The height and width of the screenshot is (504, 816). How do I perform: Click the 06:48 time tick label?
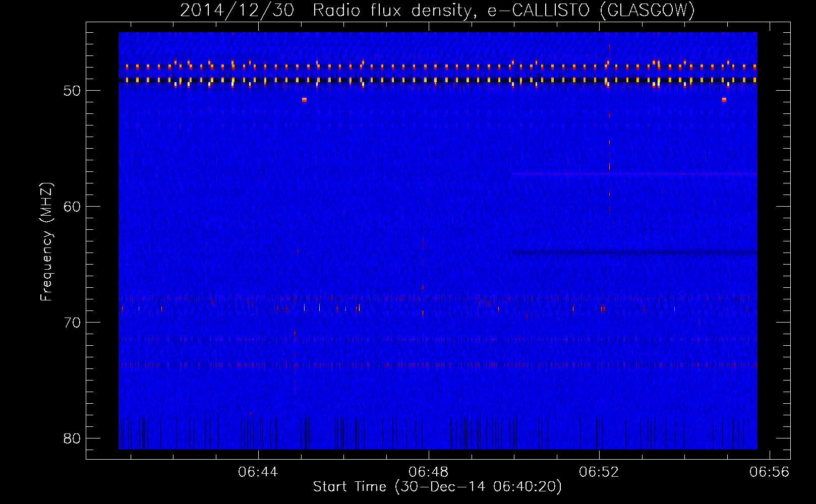coord(429,472)
